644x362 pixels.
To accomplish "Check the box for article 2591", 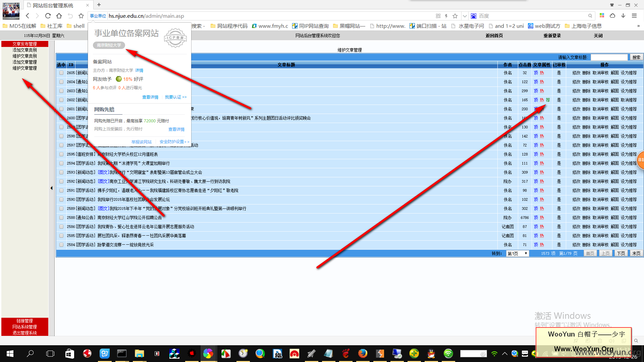I will (x=61, y=190).
